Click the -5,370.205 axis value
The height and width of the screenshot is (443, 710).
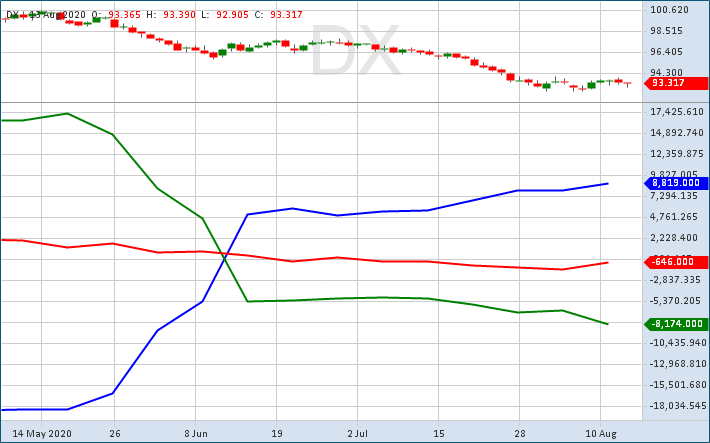click(675, 301)
